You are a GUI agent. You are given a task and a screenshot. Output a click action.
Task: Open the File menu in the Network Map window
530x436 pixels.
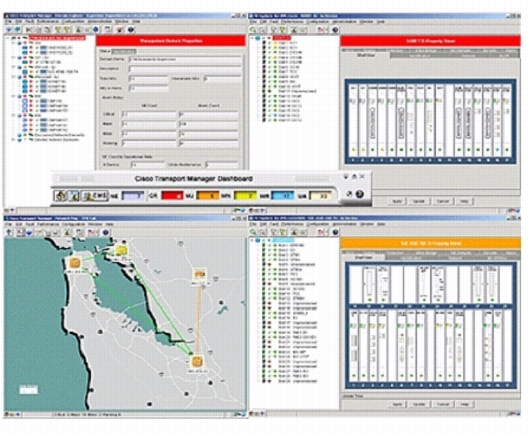click(x=9, y=224)
